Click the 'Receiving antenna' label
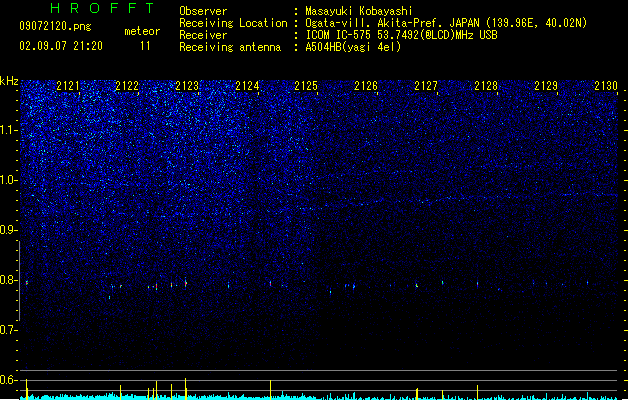 pyautogui.click(x=230, y=47)
